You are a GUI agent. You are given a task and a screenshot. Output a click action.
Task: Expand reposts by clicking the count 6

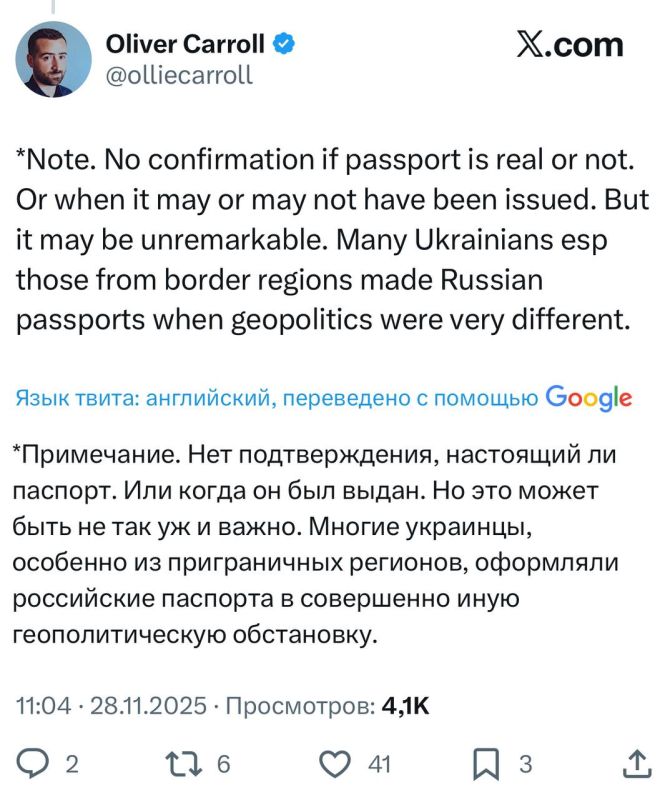point(222,762)
